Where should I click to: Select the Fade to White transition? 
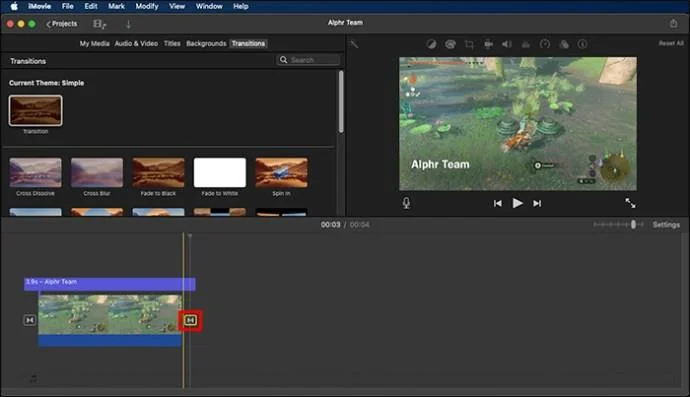(220, 173)
